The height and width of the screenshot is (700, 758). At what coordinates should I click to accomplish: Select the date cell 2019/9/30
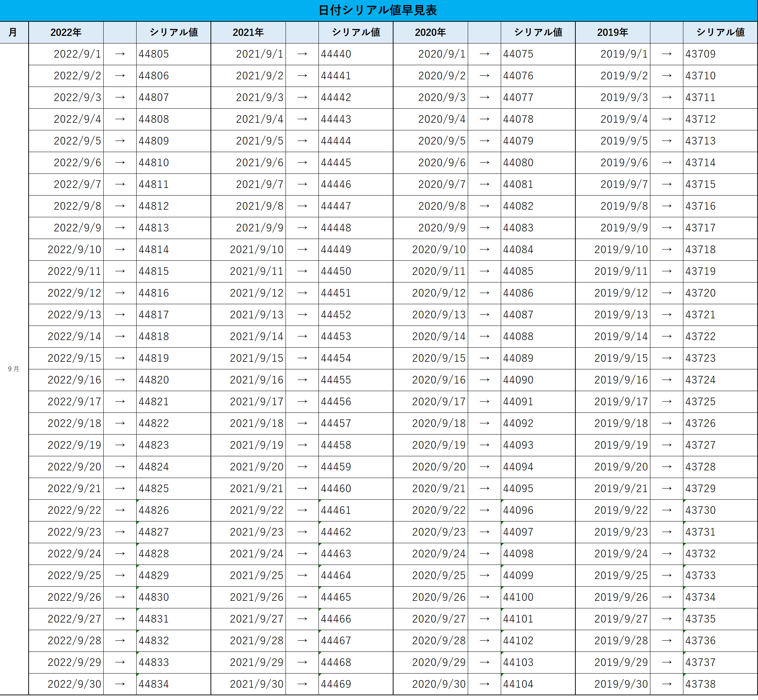pos(613,684)
